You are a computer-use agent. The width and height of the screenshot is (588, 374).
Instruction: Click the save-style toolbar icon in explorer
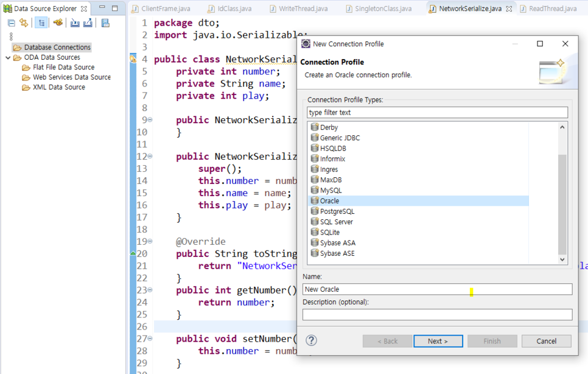pos(105,23)
